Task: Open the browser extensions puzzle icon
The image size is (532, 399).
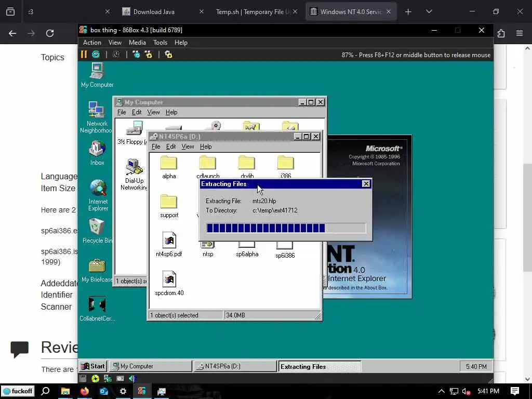Action: pyautogui.click(x=501, y=33)
